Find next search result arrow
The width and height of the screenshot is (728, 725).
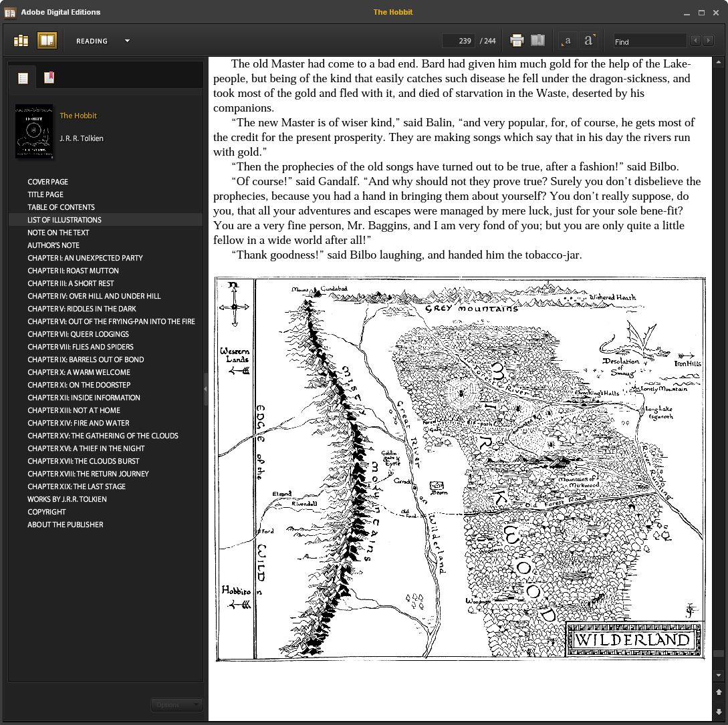(708, 41)
